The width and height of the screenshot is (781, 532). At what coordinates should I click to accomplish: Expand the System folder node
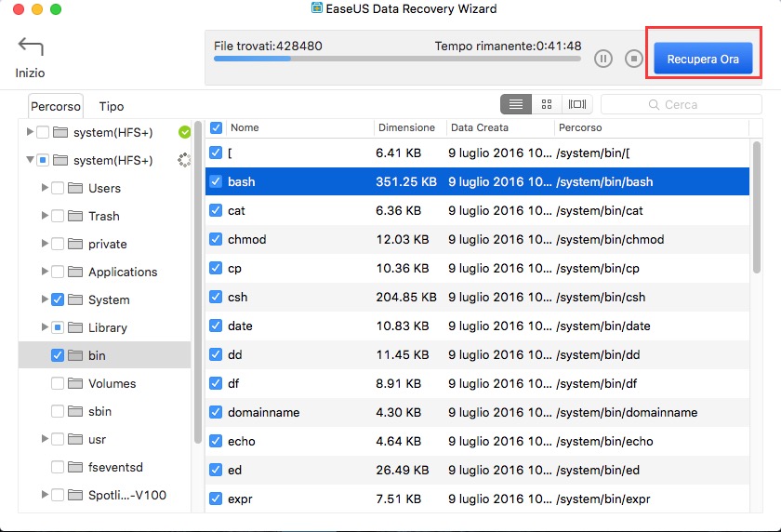click(x=45, y=299)
